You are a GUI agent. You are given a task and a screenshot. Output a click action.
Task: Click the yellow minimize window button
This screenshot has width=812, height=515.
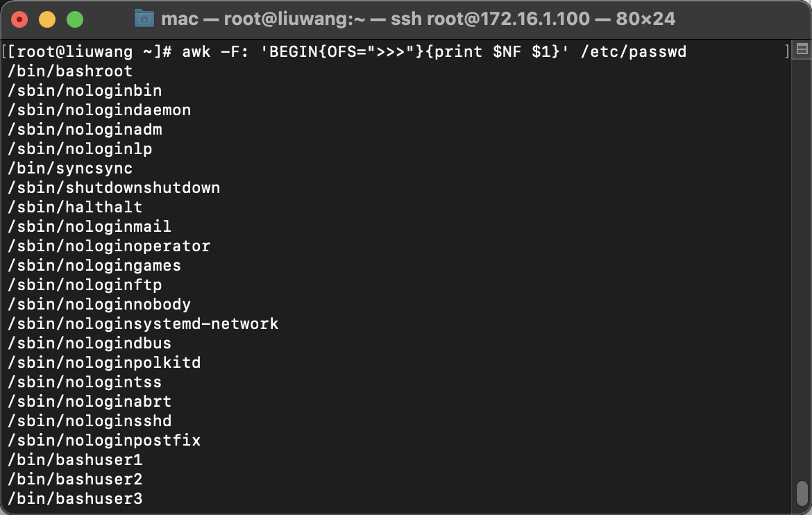47,19
